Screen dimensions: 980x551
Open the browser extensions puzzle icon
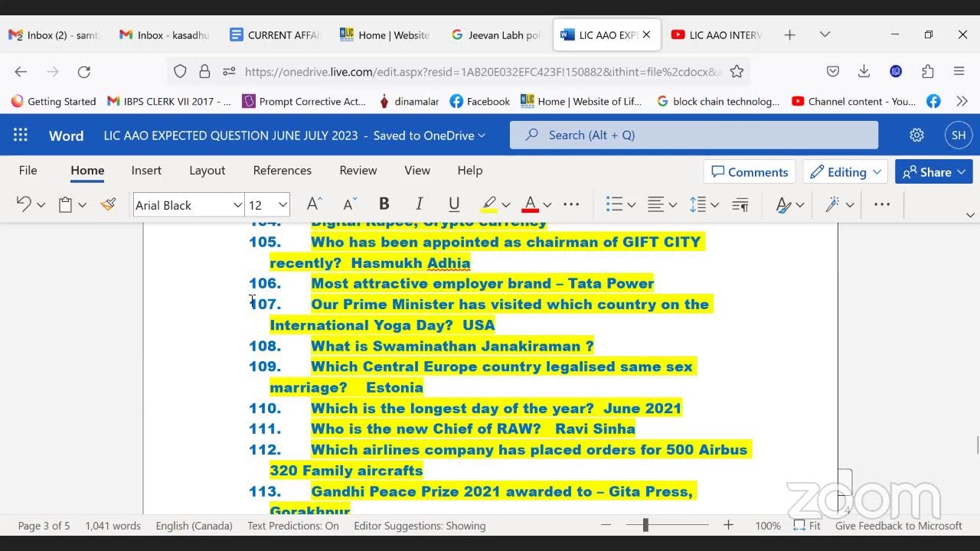pos(928,71)
